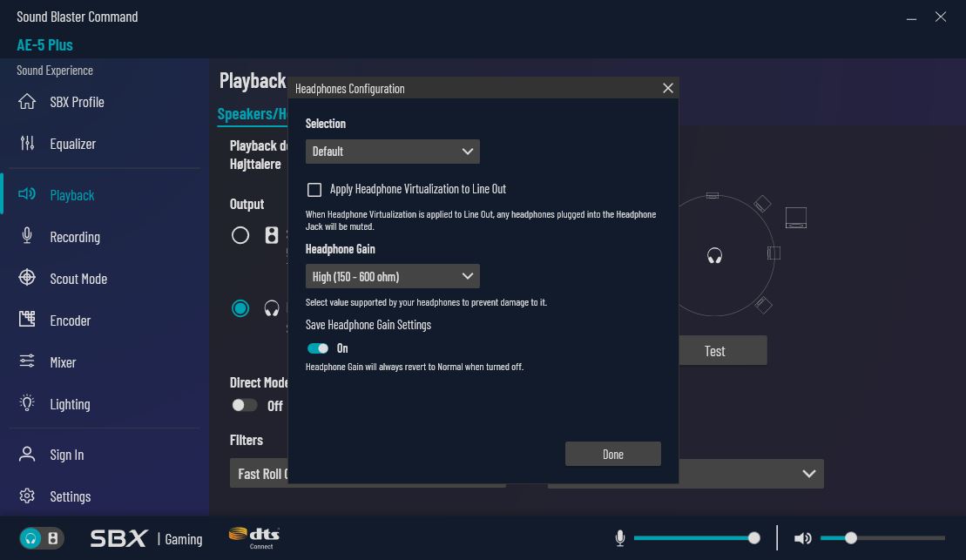Enable Apply Headphone Virtualization to Line Out
966x560 pixels.
[314, 189]
